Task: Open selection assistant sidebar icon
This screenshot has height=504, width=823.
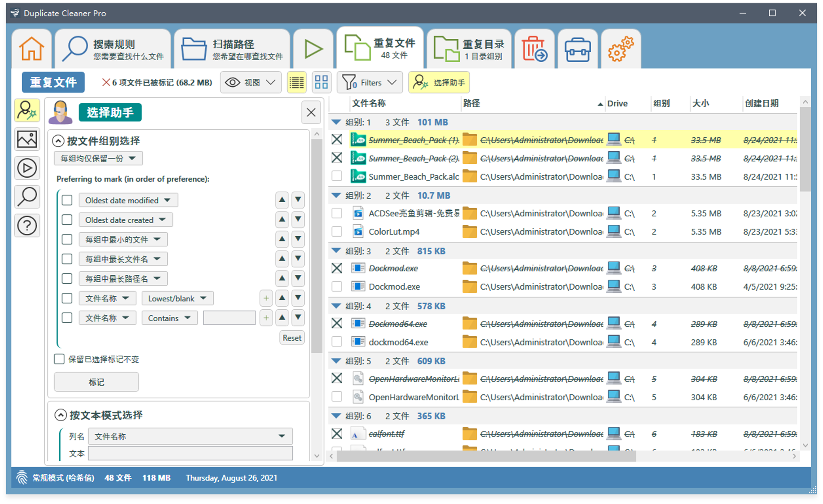Action: coord(27,111)
